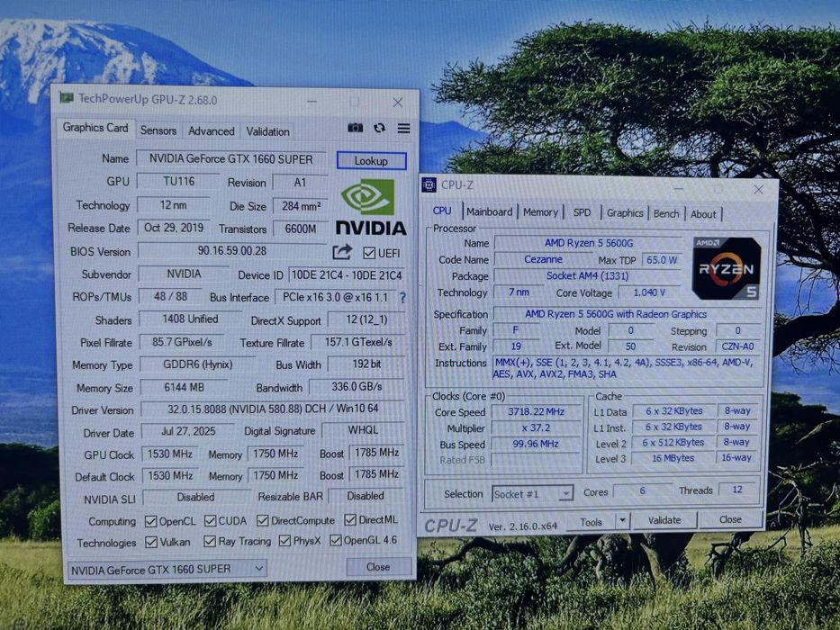Image resolution: width=840 pixels, height=630 pixels.
Task: Click the Core Voltage value 1.040 V
Action: pyautogui.click(x=649, y=292)
